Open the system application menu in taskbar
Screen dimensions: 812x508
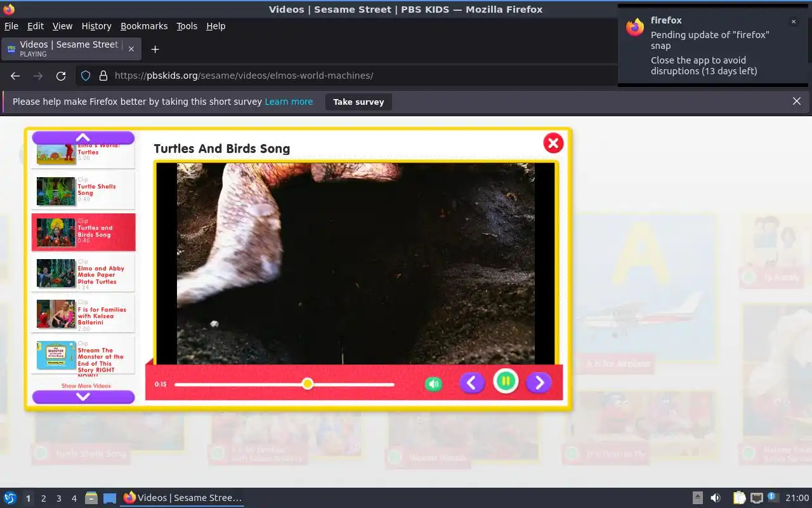point(10,498)
